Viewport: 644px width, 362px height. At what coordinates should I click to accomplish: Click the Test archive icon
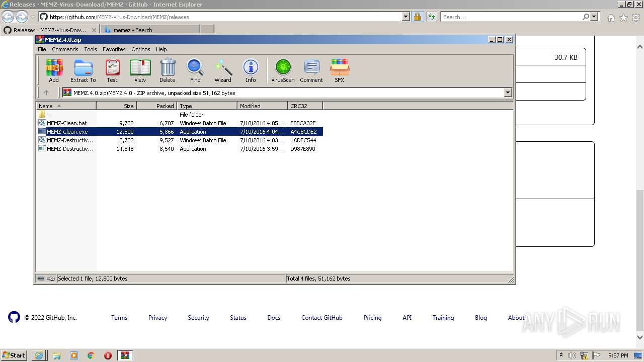tap(112, 70)
